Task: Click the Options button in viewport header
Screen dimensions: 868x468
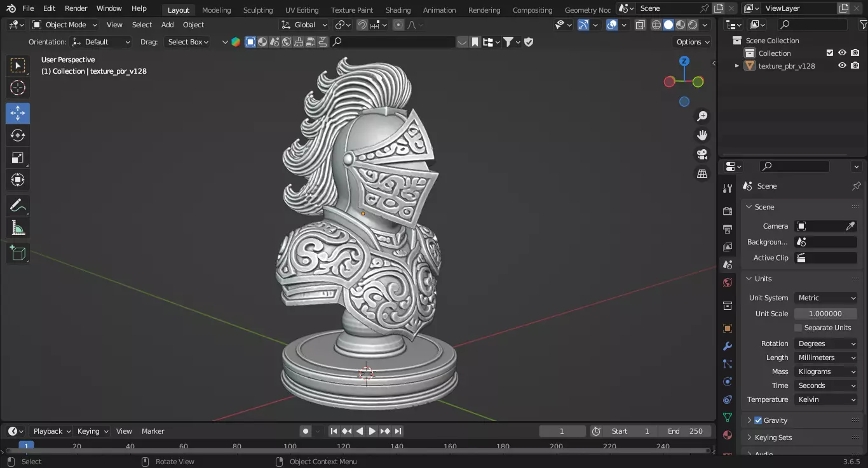Action: [x=693, y=42]
